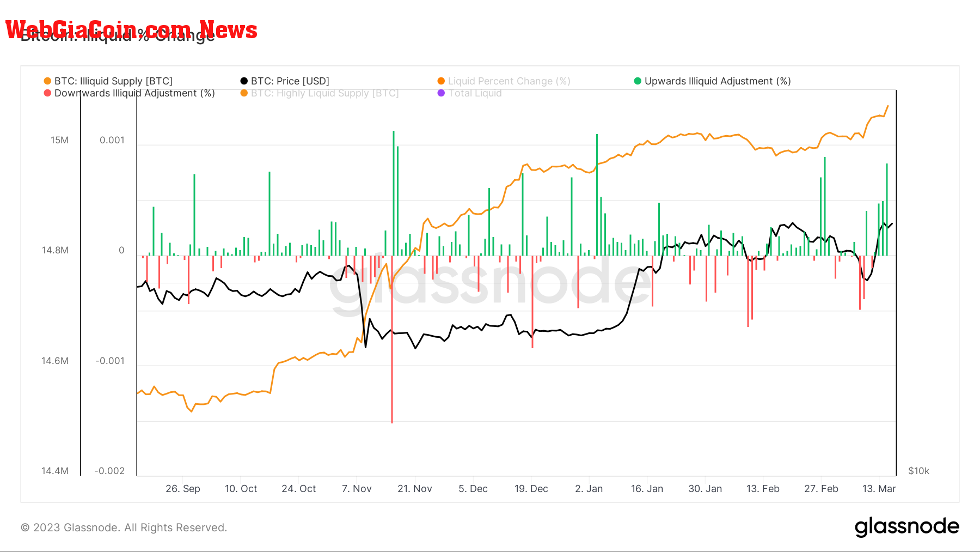Viewport: 980px width, 552px height.
Task: Click the 2. Jan date label
Action: pos(589,489)
